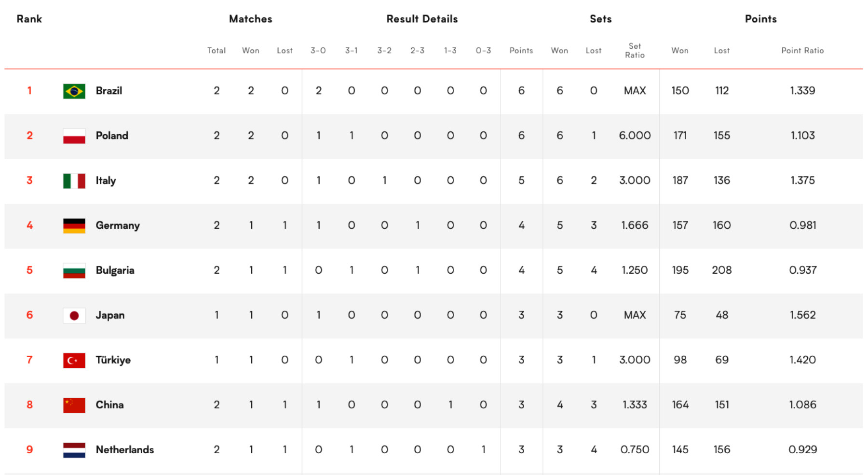Click Japan's point ratio value 1.562

coord(802,315)
